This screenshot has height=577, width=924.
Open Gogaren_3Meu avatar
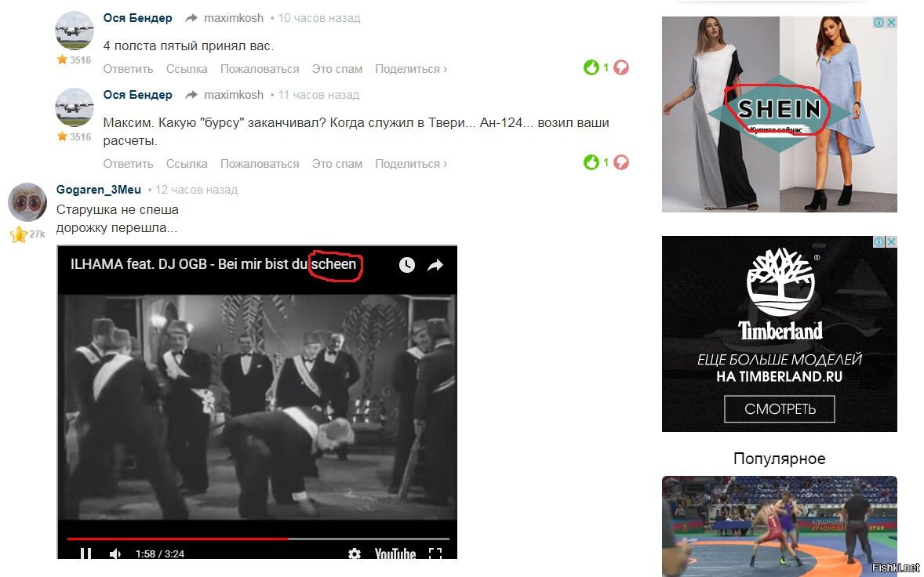(x=27, y=202)
